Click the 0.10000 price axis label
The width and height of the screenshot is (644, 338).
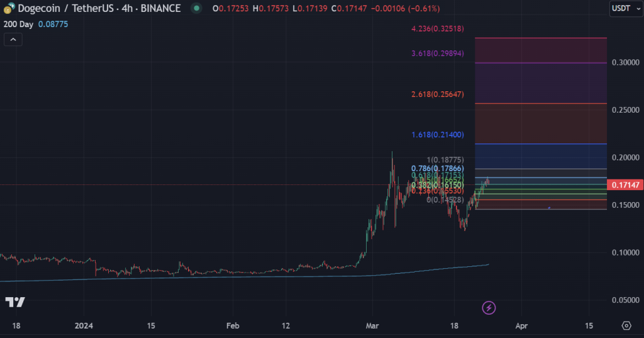coord(626,252)
